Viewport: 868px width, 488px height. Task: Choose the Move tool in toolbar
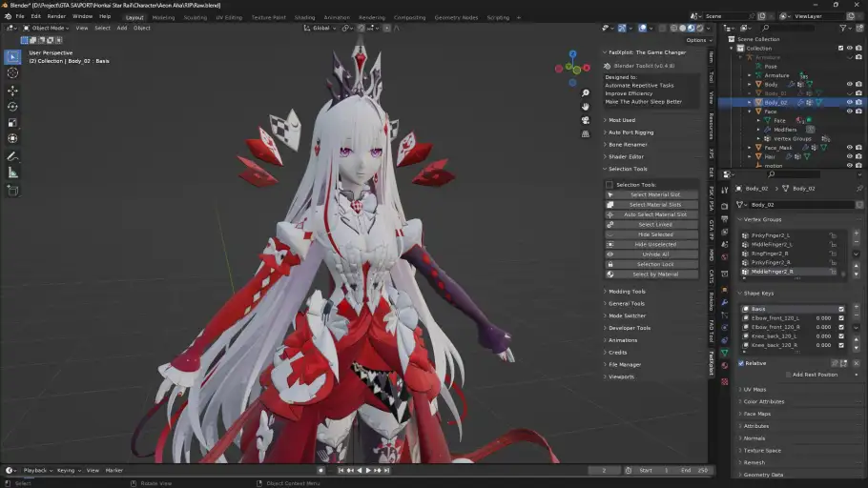(12, 91)
